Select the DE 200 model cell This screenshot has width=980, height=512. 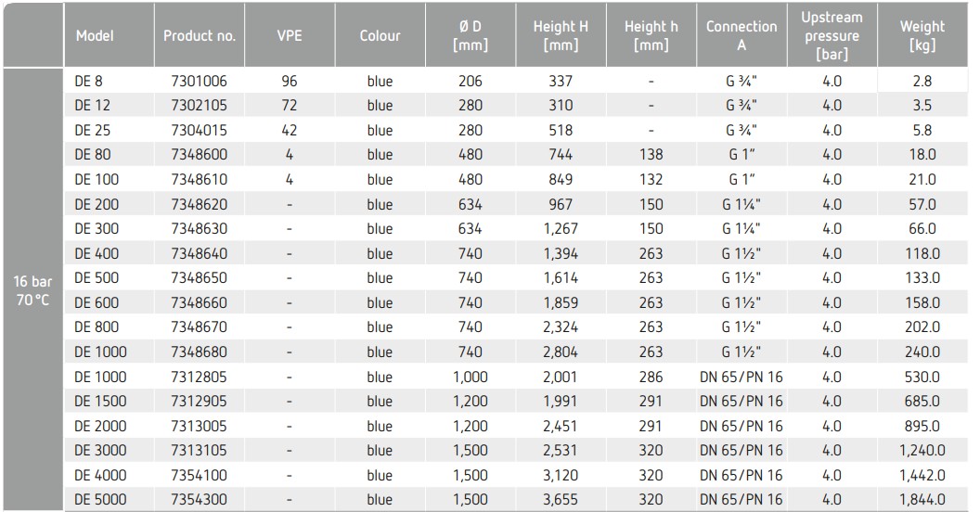tap(96, 204)
